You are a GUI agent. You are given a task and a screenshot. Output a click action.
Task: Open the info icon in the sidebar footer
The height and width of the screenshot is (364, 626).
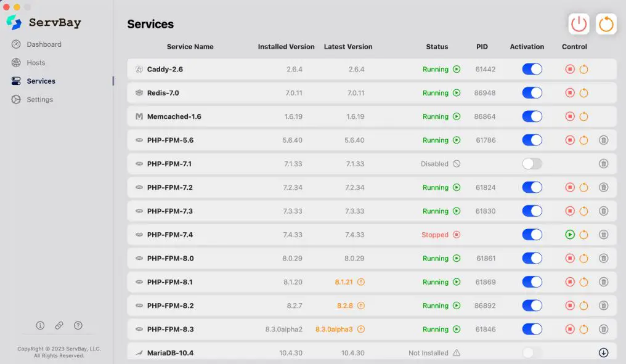pyautogui.click(x=40, y=325)
